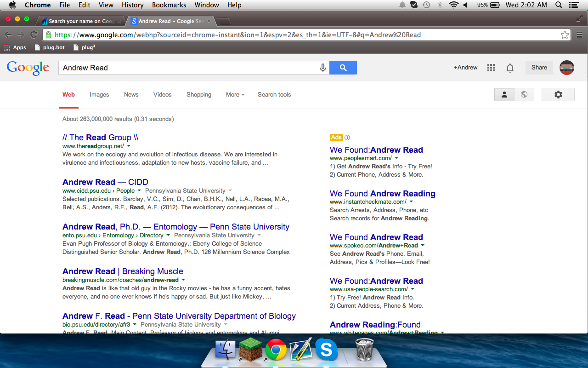Viewport: 588px width, 368px height.
Task: Open the Google apps grid
Action: [x=491, y=68]
